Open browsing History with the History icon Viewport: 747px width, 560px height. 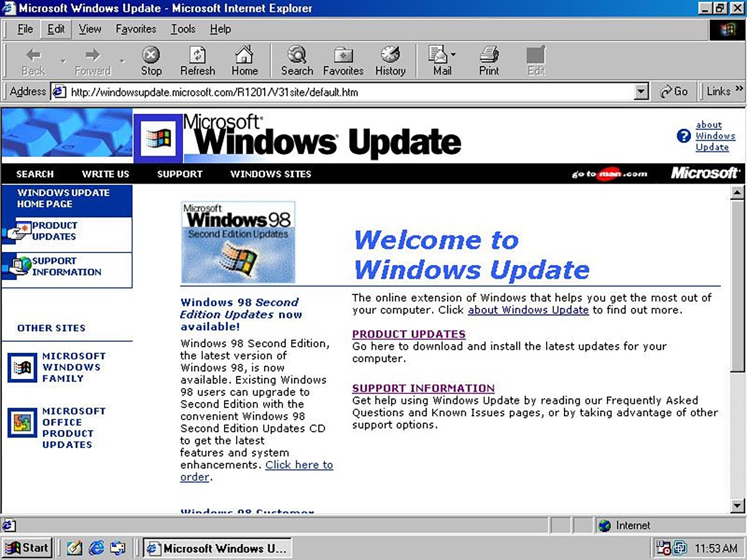[x=390, y=59]
